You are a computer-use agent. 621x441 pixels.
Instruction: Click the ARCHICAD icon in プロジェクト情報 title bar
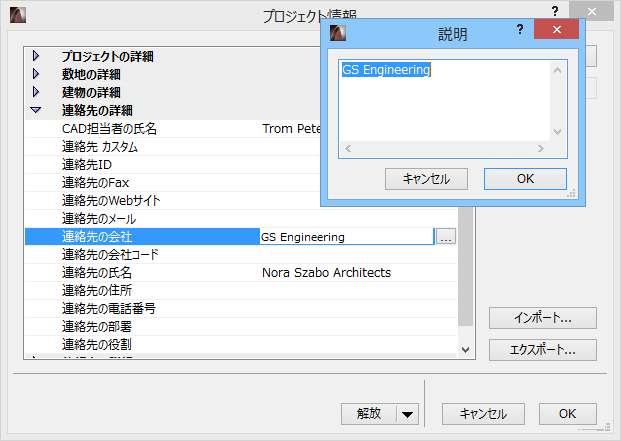(18, 15)
